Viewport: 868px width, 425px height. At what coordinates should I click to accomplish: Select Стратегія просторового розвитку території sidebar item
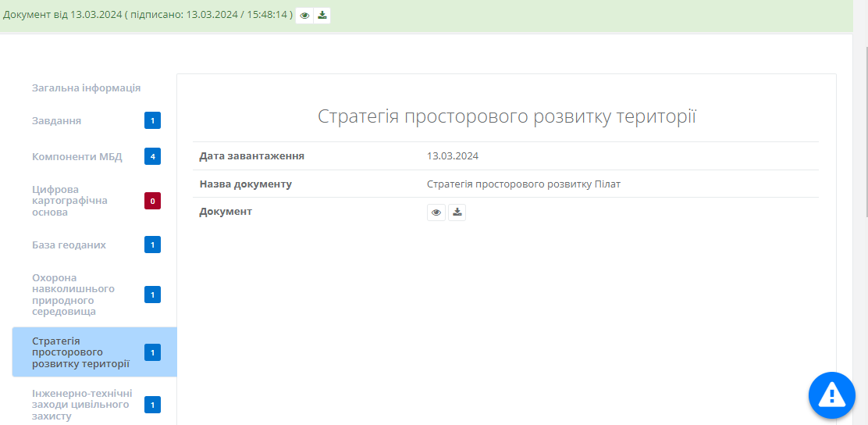(80, 352)
